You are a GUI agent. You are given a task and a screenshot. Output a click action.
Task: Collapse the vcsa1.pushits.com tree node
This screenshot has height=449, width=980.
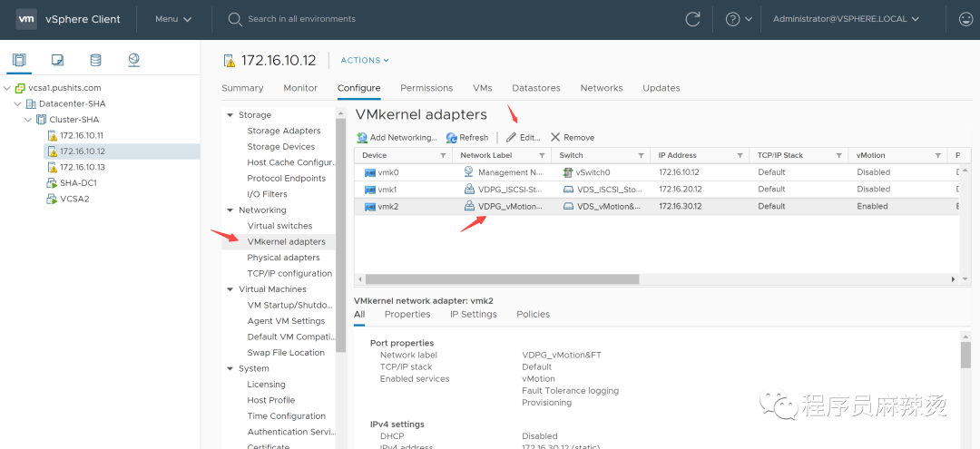(7, 88)
